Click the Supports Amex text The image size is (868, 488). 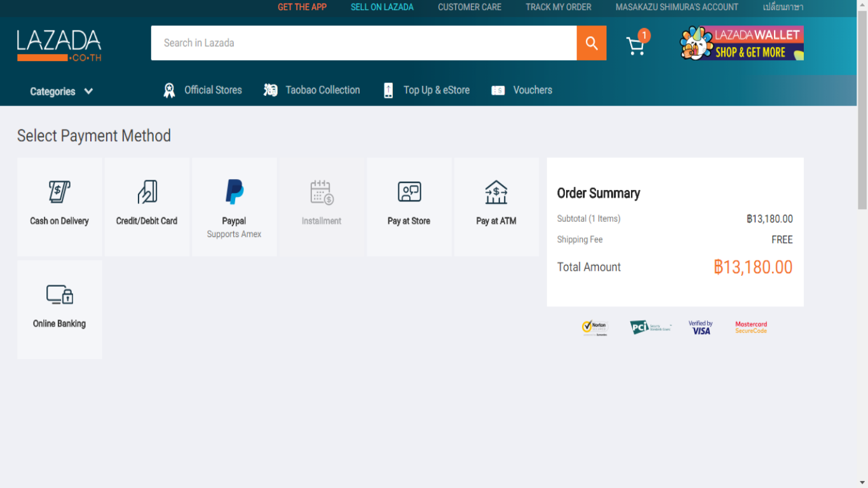234,234
